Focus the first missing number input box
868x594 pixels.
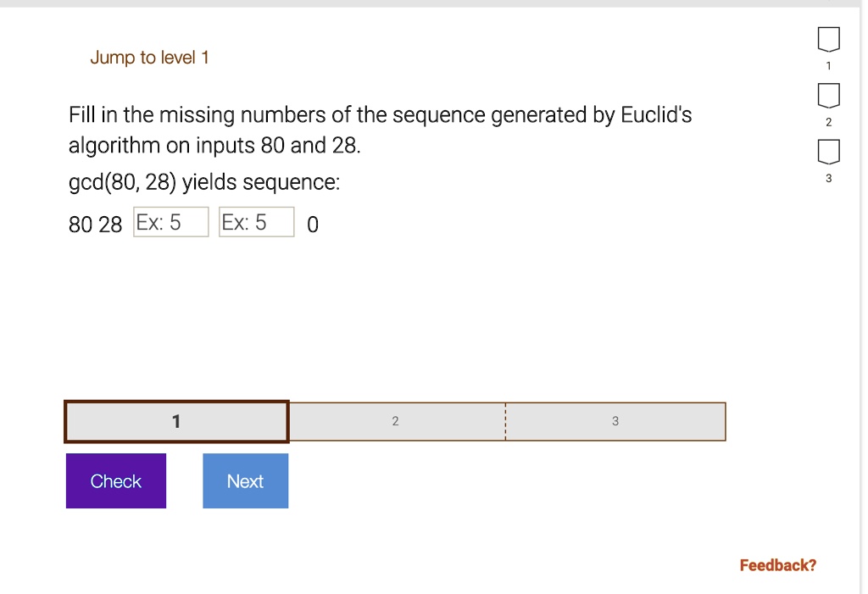click(x=171, y=222)
